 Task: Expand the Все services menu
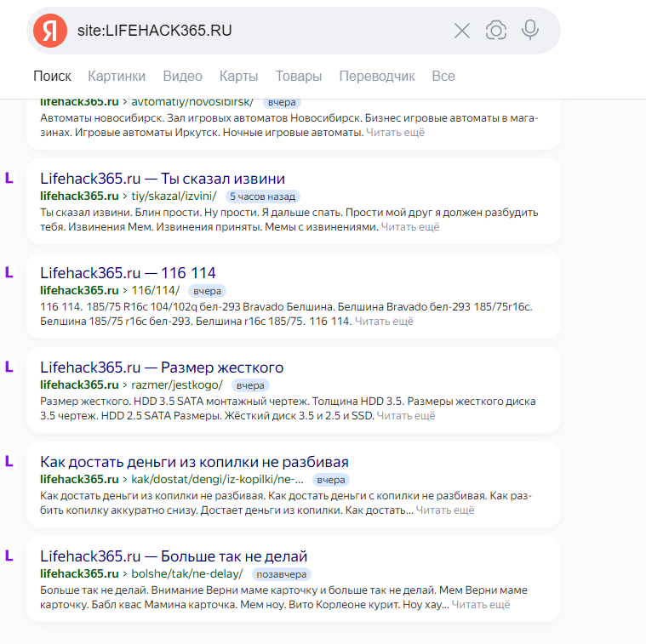click(x=443, y=77)
